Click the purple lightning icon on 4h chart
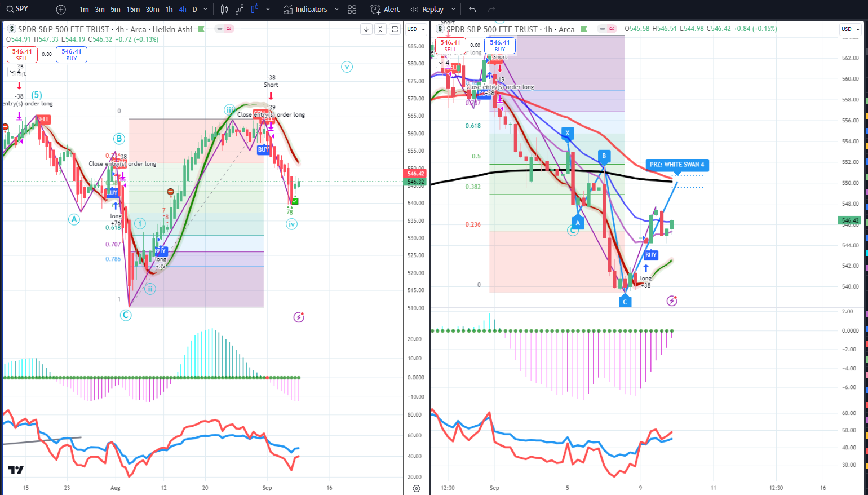 tap(299, 317)
